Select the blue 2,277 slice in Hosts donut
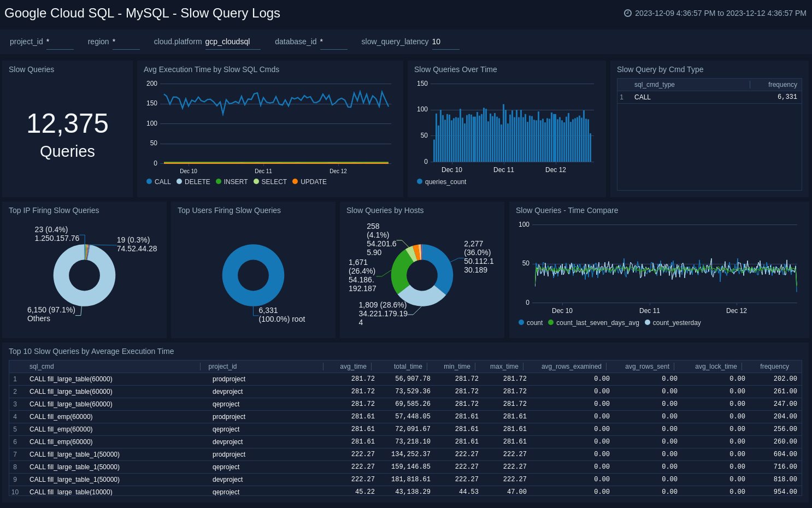The height and width of the screenshot is (508, 812). [x=444, y=268]
